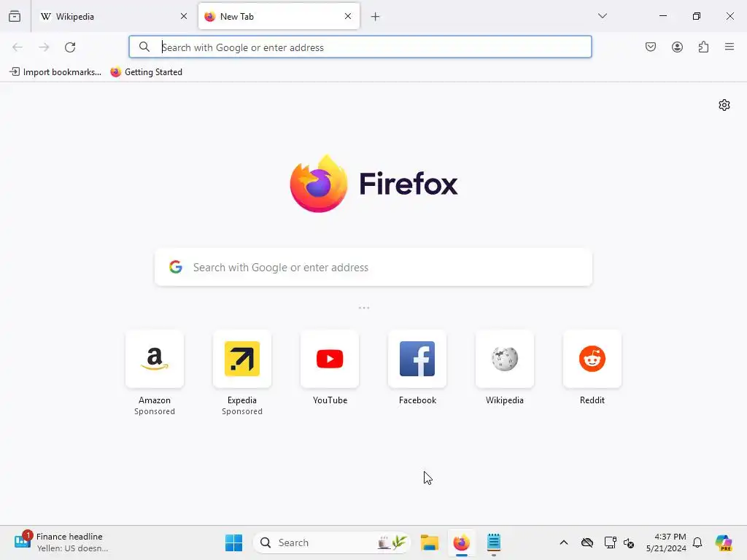Image resolution: width=747 pixels, height=560 pixels.
Task: Select the New Tab tab
Action: coord(279,16)
